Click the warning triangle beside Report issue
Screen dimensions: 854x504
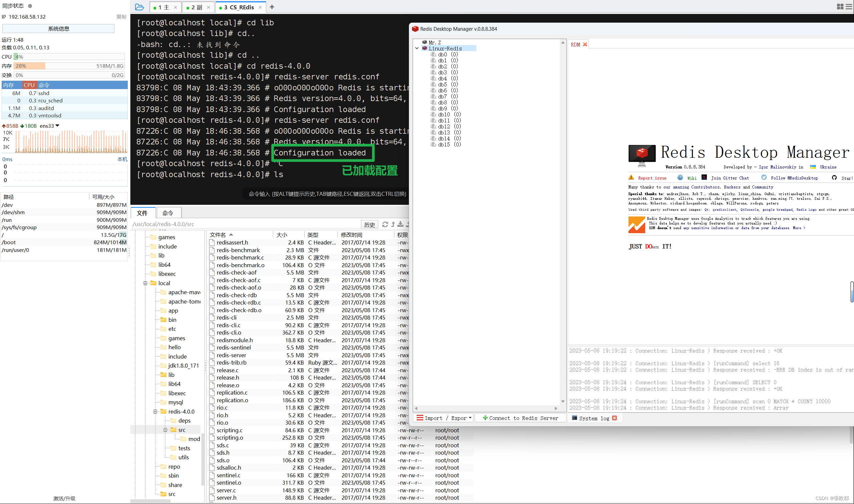pos(631,177)
